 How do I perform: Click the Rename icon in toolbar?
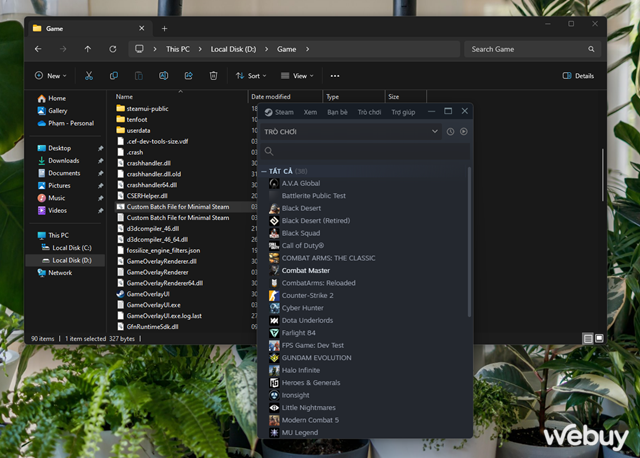tap(163, 76)
